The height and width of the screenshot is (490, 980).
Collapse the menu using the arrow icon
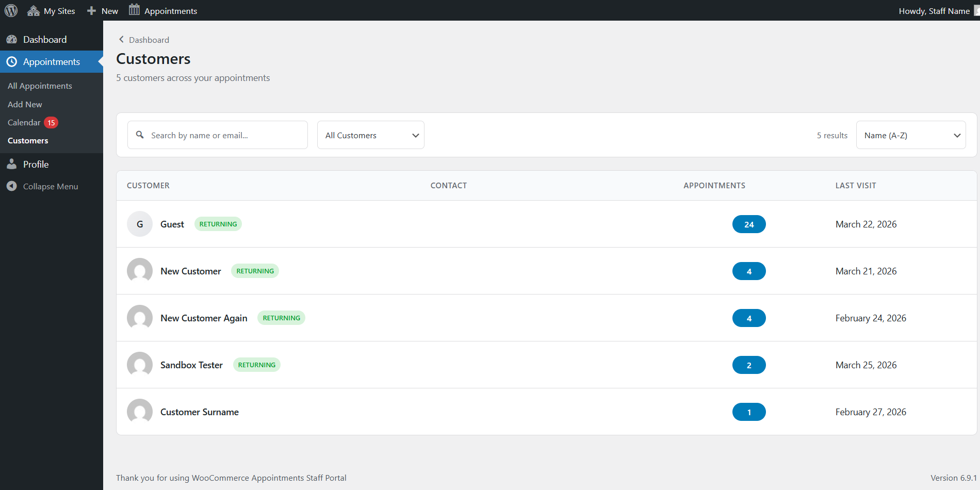pyautogui.click(x=12, y=186)
